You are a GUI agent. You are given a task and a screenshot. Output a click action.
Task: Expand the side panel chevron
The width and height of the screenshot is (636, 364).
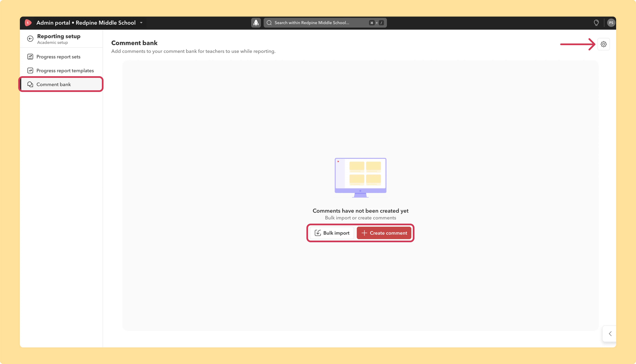click(610, 334)
